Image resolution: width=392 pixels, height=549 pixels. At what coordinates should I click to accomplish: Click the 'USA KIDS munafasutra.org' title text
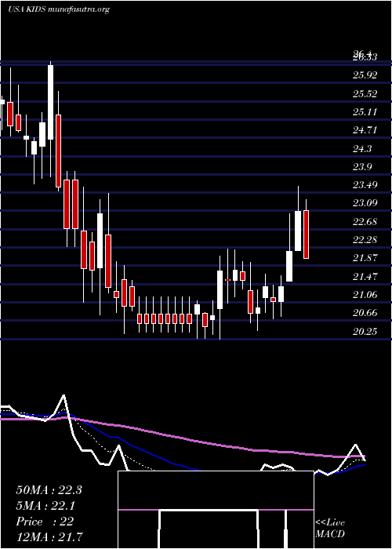pyautogui.click(x=59, y=9)
